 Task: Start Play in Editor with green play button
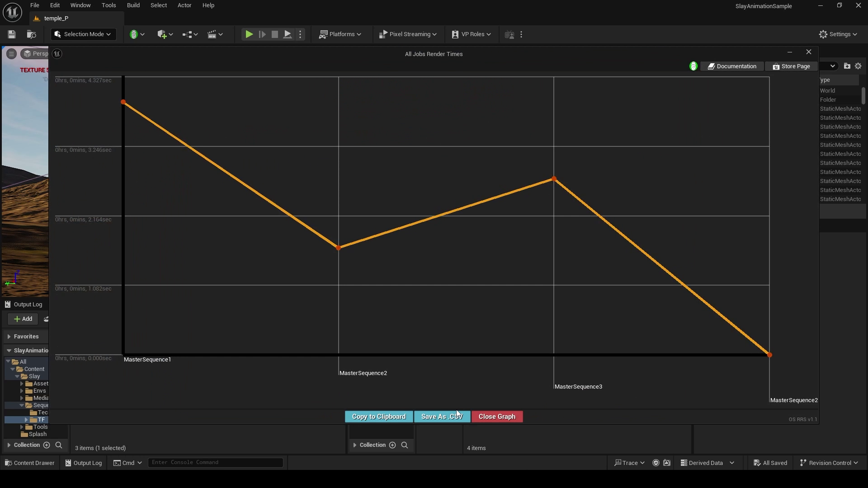pos(249,34)
